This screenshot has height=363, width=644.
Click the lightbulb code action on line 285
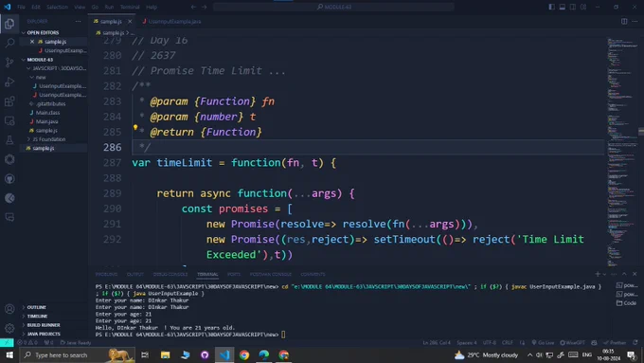coord(135,127)
